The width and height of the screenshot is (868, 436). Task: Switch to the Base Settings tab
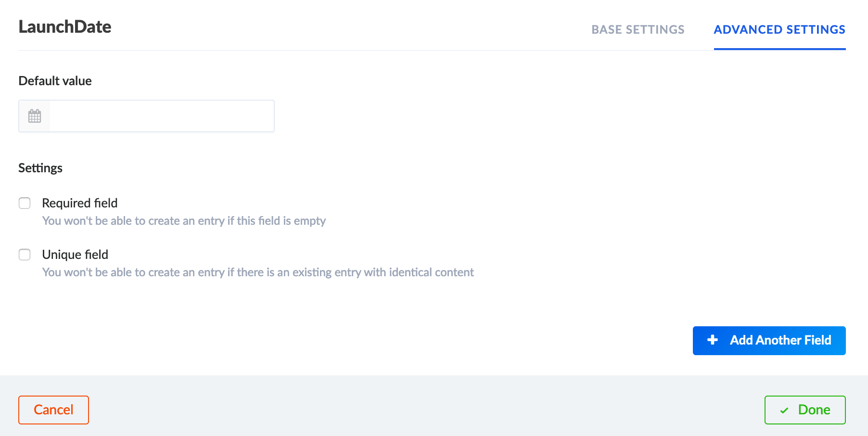(x=638, y=29)
